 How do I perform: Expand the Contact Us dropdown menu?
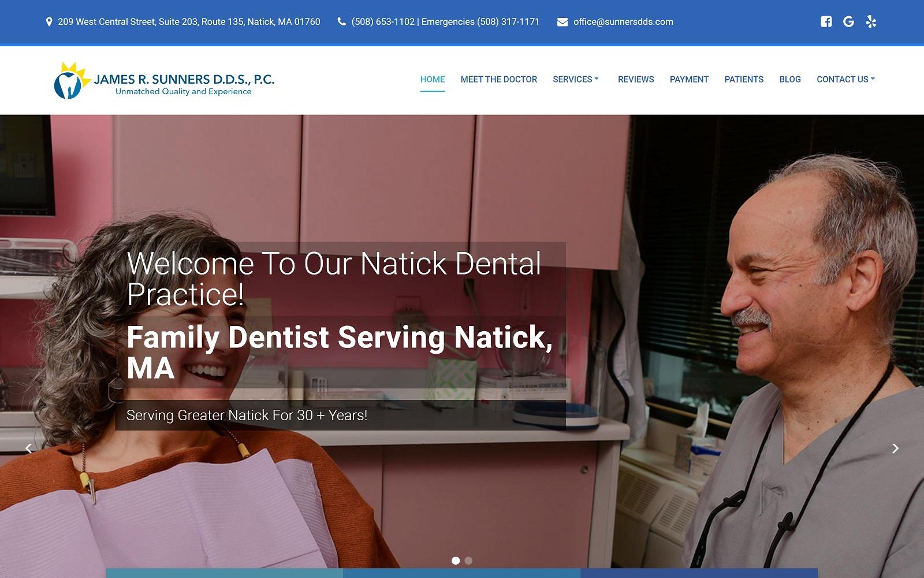pyautogui.click(x=846, y=79)
